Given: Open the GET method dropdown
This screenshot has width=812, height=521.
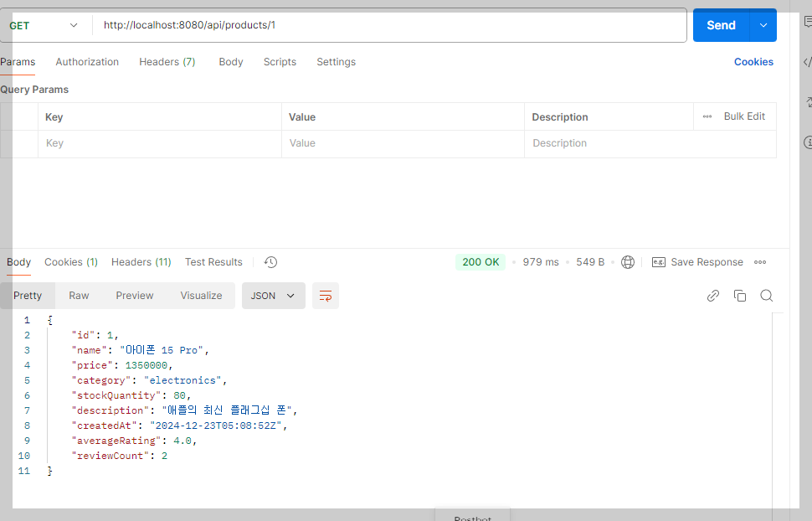Looking at the screenshot, I should point(44,25).
